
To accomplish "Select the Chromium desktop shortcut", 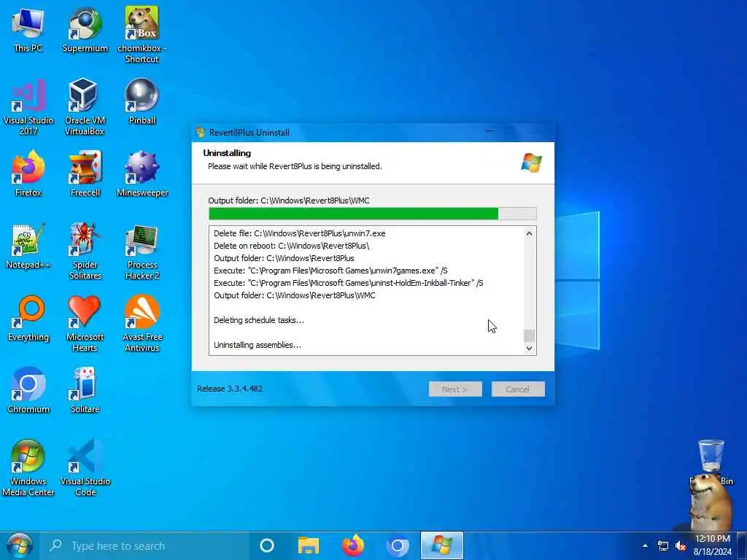I will 28,391.
